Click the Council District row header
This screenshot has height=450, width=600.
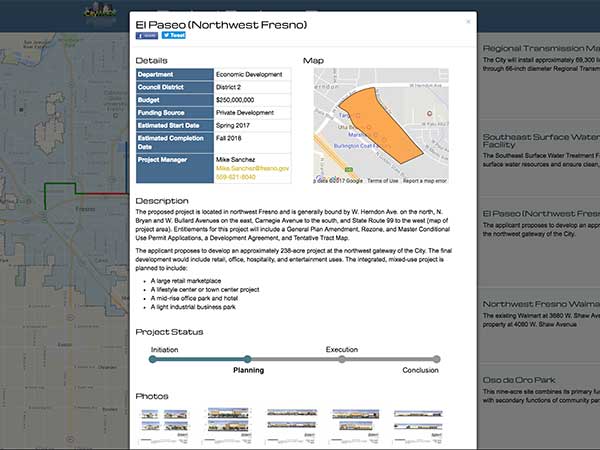tap(175, 87)
